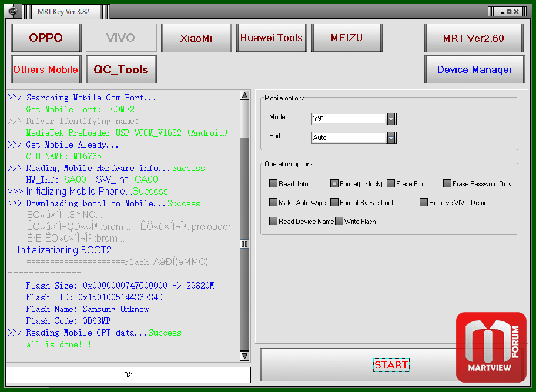Select the VIVO brand button
The width and height of the screenshot is (536, 392).
[121, 38]
